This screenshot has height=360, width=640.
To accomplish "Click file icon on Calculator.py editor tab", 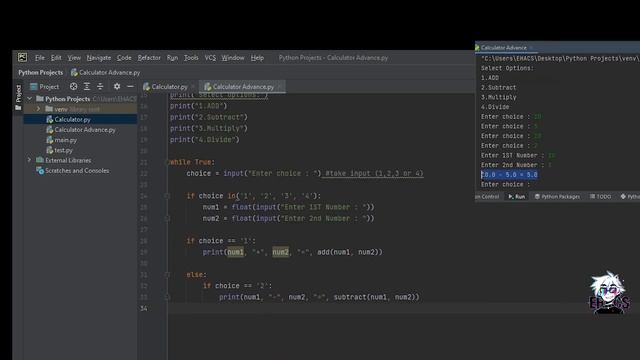I will [147, 87].
